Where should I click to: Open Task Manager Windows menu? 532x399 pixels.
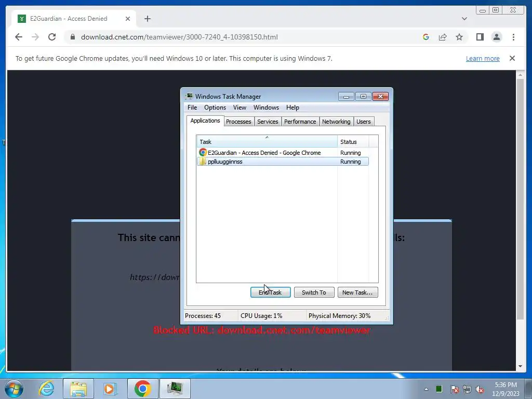[x=266, y=107]
